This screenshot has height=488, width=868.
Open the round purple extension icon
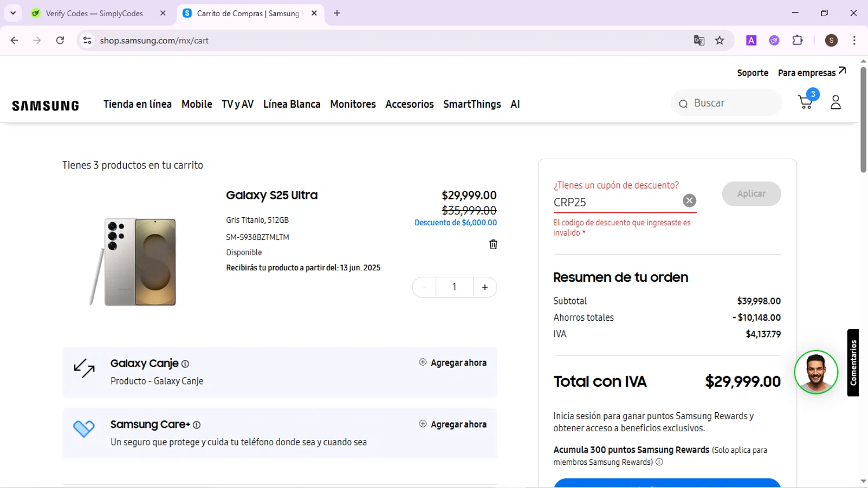pyautogui.click(x=774, y=41)
